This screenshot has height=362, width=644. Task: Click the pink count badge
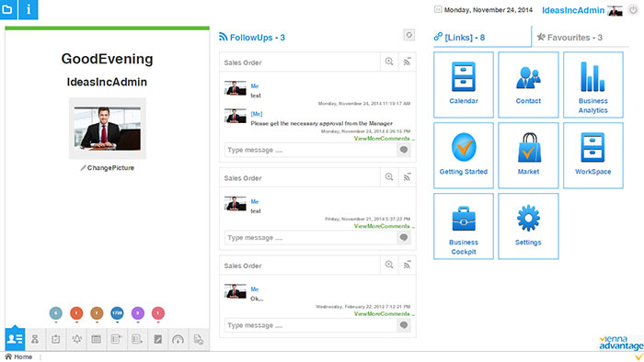(158, 313)
